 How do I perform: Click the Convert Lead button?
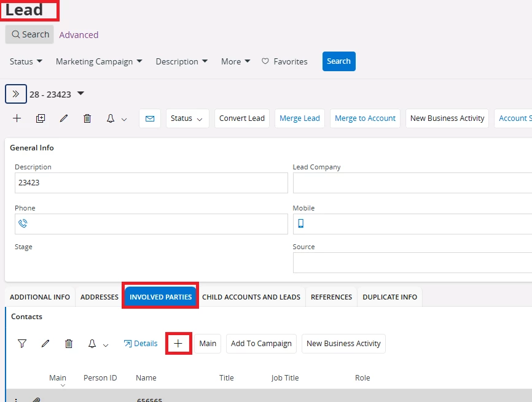coord(242,118)
